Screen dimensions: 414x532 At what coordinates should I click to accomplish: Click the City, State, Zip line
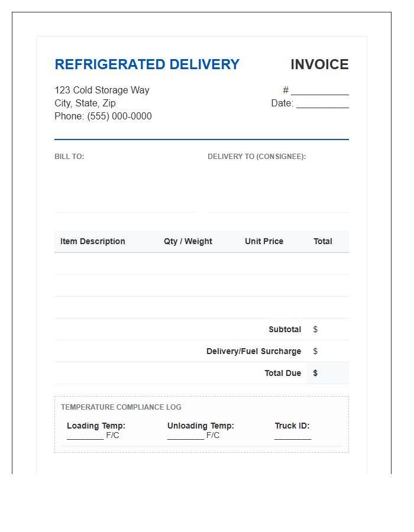pyautogui.click(x=85, y=103)
